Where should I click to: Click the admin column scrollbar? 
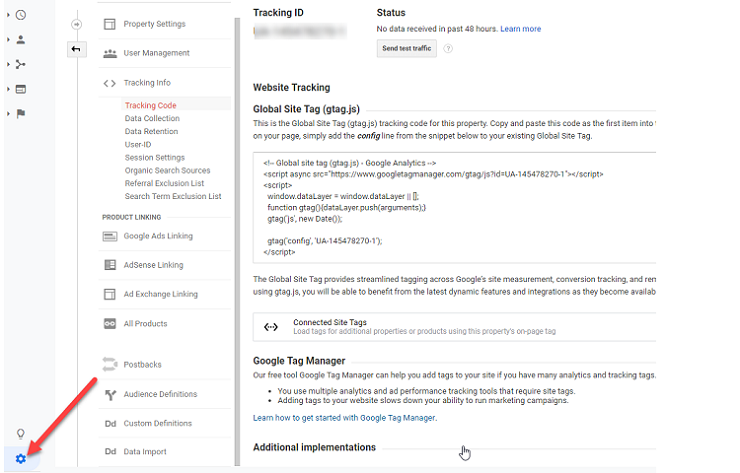click(x=237, y=242)
